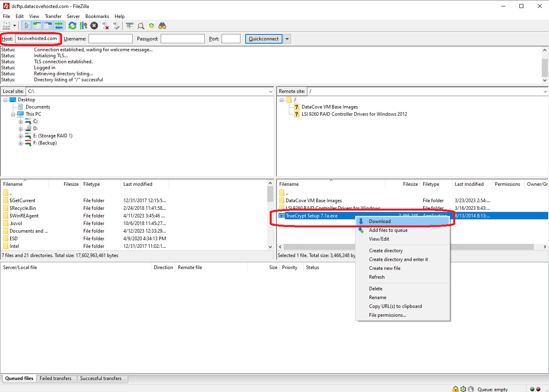Click the $GetCurrent folder icon

click(x=6, y=201)
